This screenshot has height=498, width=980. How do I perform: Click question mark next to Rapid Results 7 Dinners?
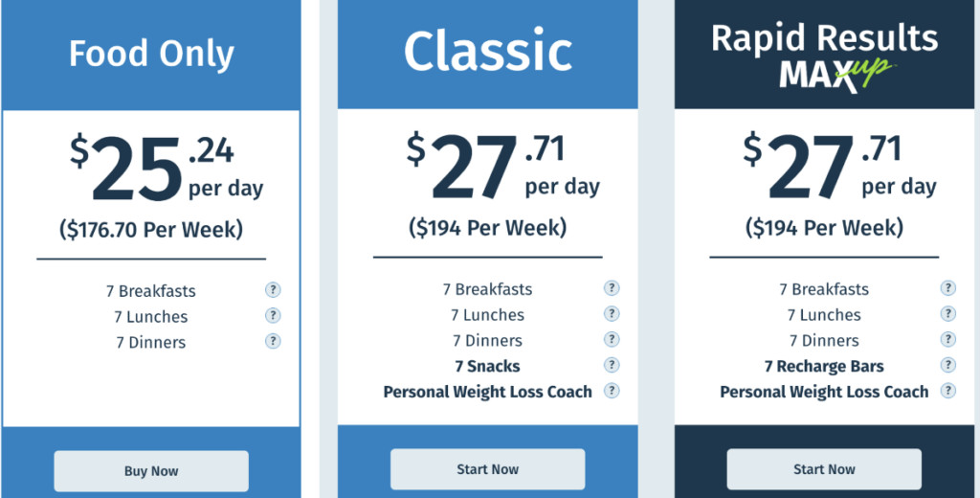948,339
